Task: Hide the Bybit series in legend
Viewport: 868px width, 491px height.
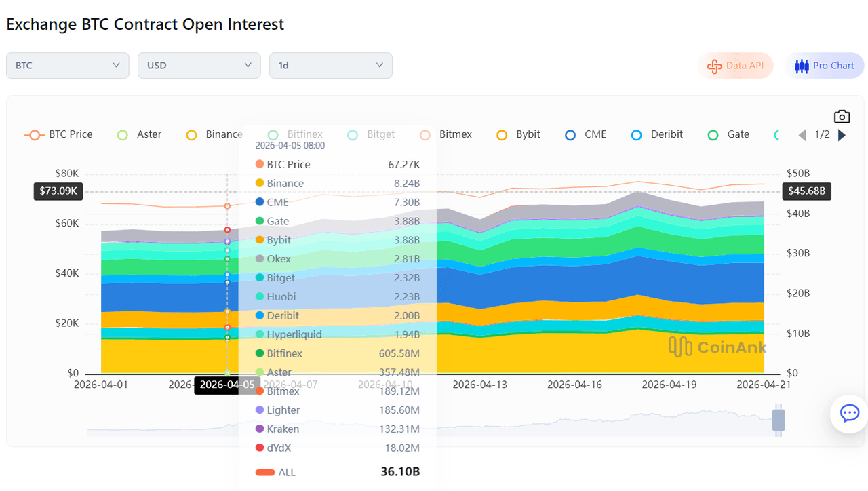Action: [x=519, y=134]
